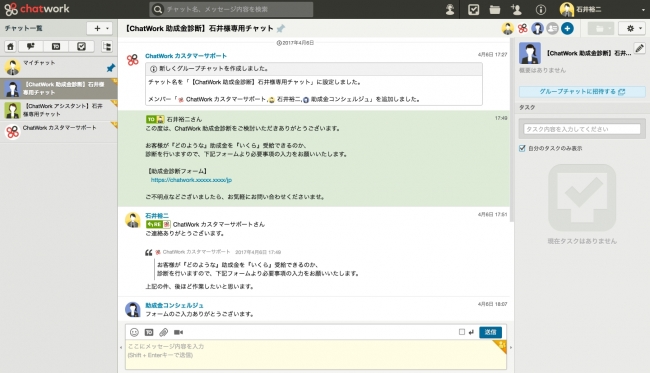Focus the タスク内容を入力してください field
Screen dimensions: 650x373
(582, 129)
